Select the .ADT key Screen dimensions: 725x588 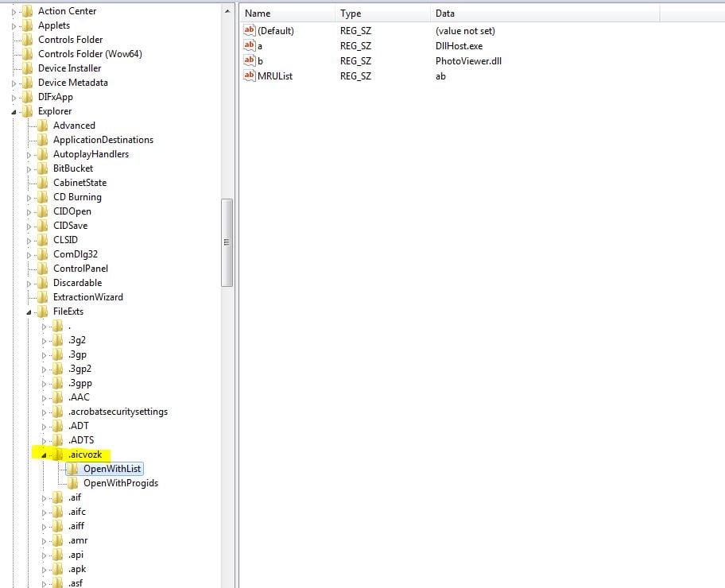pyautogui.click(x=78, y=426)
